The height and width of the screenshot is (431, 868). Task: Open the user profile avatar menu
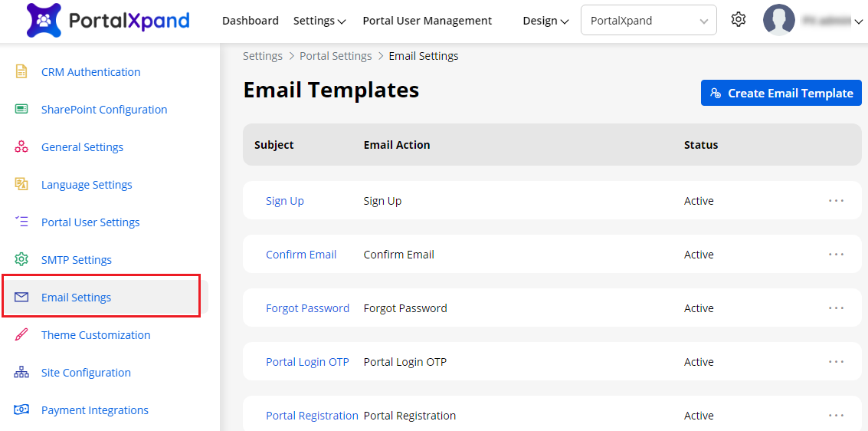779,21
